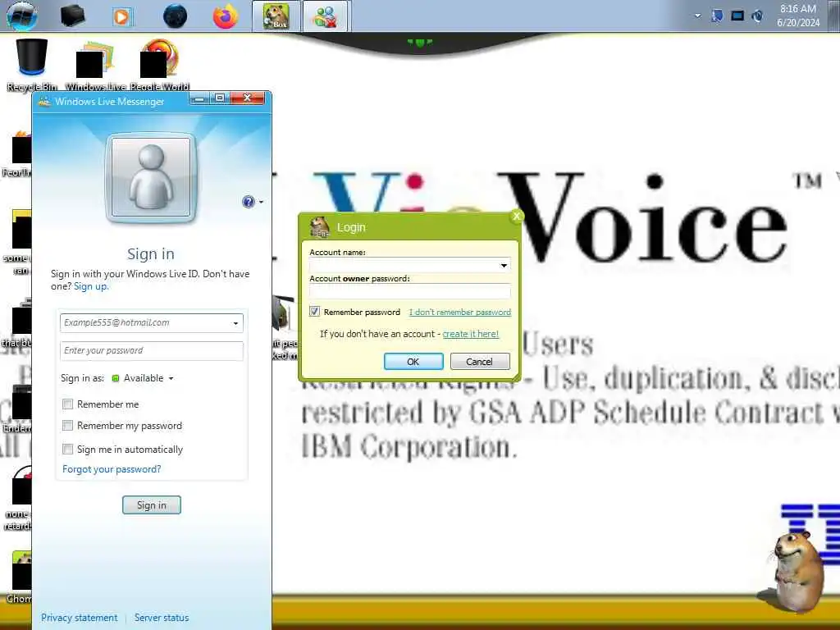Expand the help menu arrow in Messenger

click(262, 202)
